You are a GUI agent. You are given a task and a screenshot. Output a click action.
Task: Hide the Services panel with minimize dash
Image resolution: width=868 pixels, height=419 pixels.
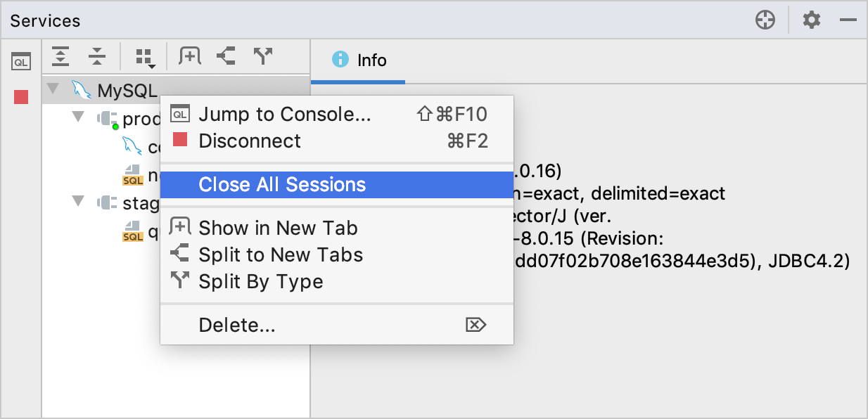coord(848,20)
